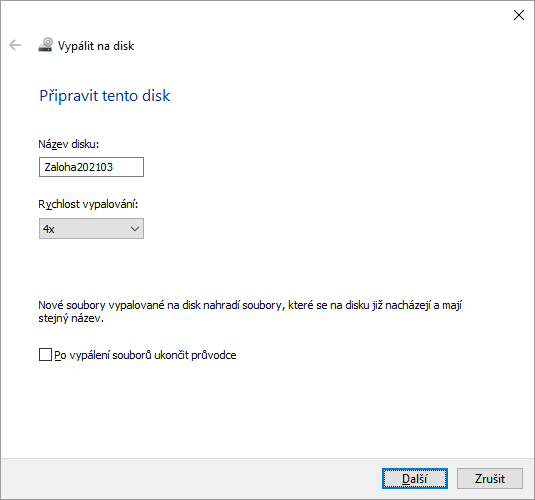Click the Další button
The width and height of the screenshot is (535, 500).
click(x=415, y=478)
